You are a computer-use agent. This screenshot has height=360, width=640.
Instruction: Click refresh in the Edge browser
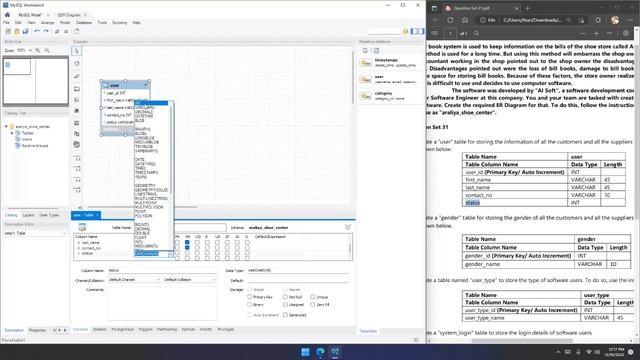(450, 20)
